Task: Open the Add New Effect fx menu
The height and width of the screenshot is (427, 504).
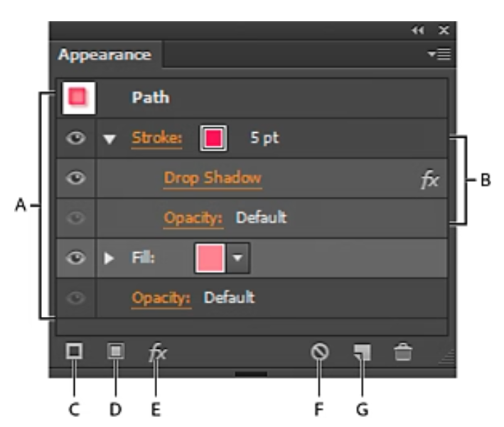Action: coord(158,352)
